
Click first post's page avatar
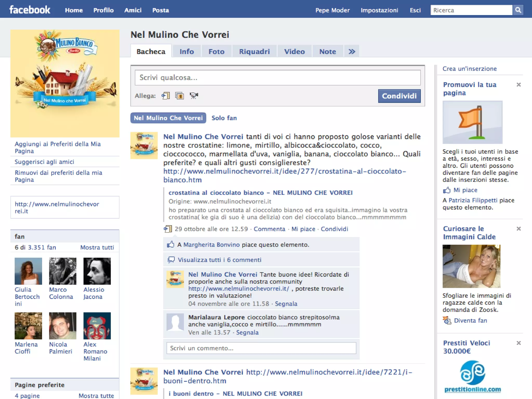(144, 145)
